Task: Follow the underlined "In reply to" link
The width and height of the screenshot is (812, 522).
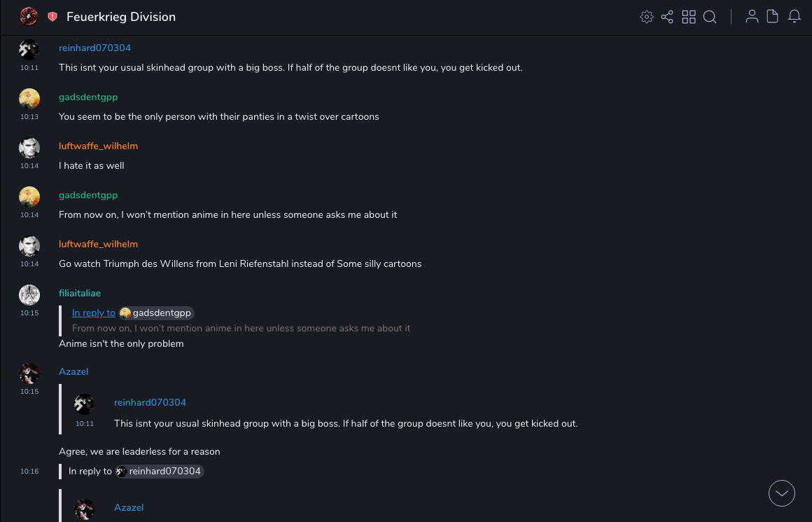Action: pos(94,313)
